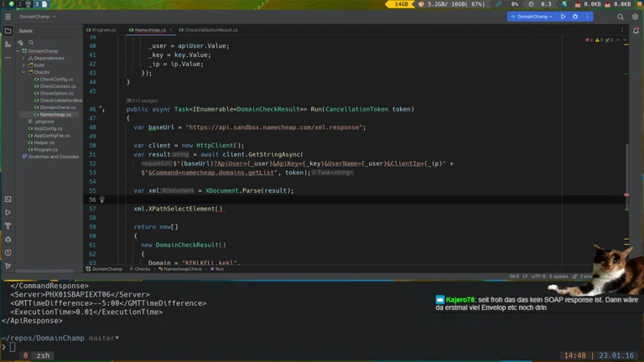644x362 pixels.
Task: Click the 56:5 cursor position status entry
Action: click(x=514, y=277)
